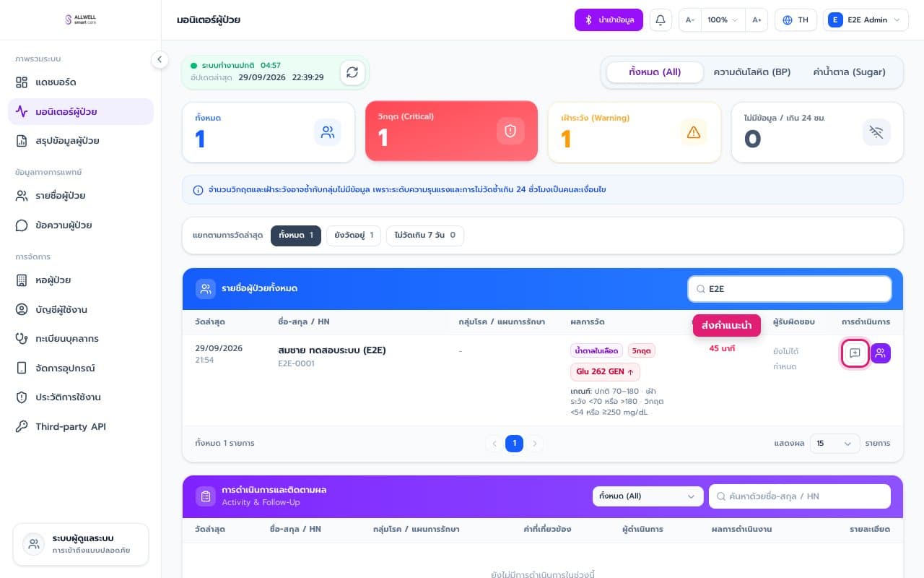The height and width of the screenshot is (578, 924).
Task: Open แดชบอร์ด in the sidebar
Action: coord(81,82)
